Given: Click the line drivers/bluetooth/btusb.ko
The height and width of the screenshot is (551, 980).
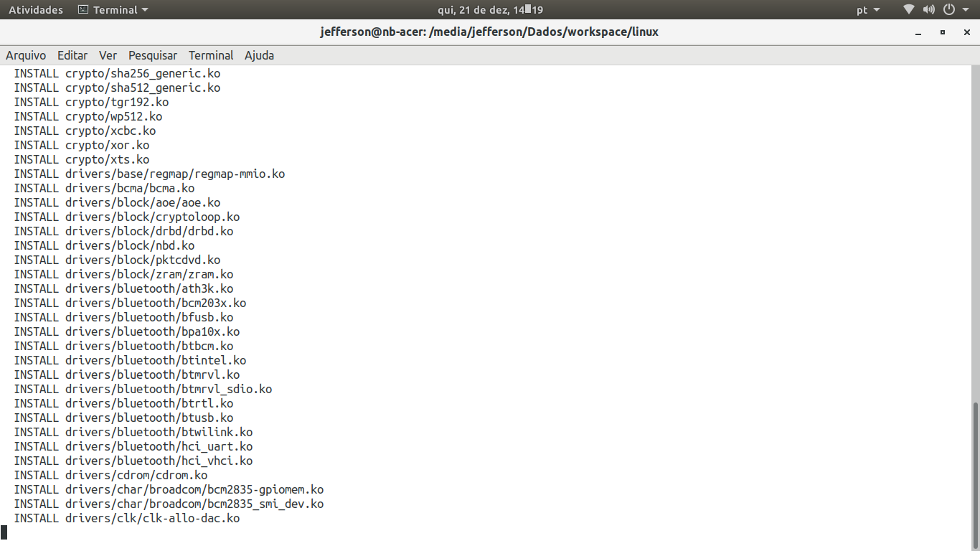Looking at the screenshot, I should 123,418.
